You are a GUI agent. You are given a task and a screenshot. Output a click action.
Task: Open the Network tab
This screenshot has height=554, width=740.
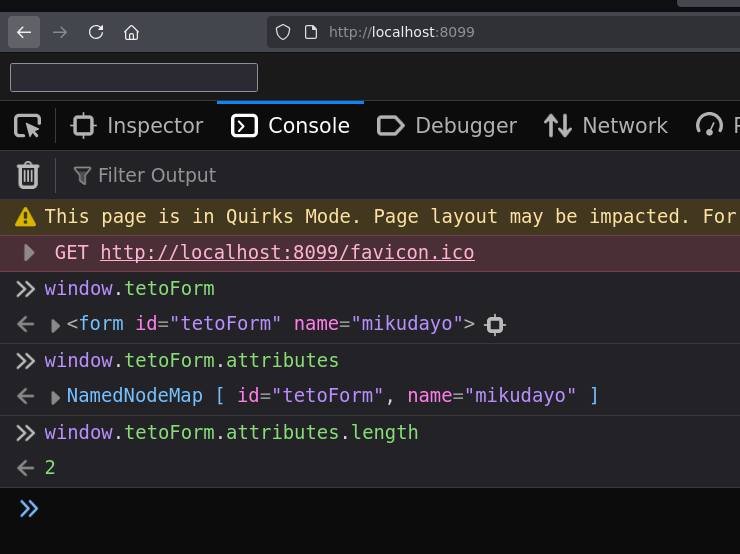(605, 126)
